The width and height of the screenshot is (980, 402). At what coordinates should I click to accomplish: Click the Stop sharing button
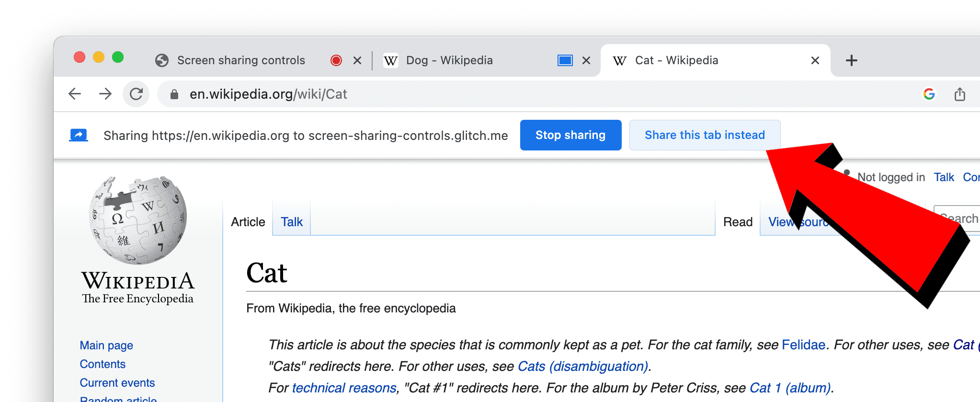[570, 135]
